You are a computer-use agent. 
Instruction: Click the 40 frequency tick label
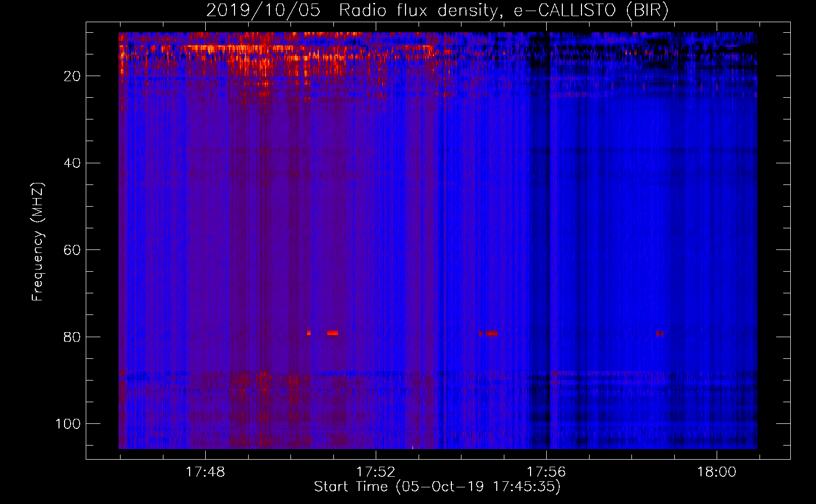click(73, 163)
